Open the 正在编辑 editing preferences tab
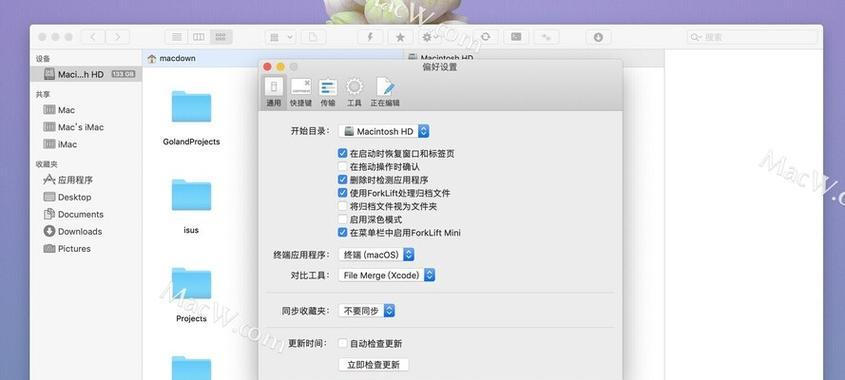The height and width of the screenshot is (380, 845). [385, 92]
